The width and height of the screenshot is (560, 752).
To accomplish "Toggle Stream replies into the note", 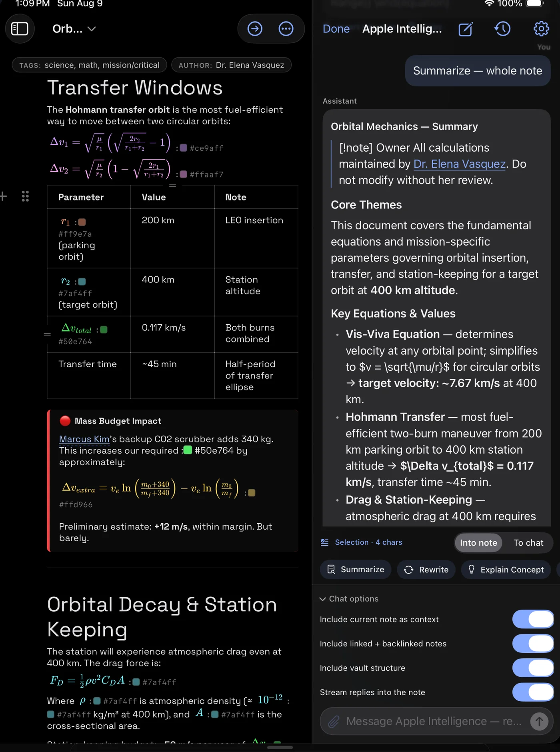I will click(532, 692).
